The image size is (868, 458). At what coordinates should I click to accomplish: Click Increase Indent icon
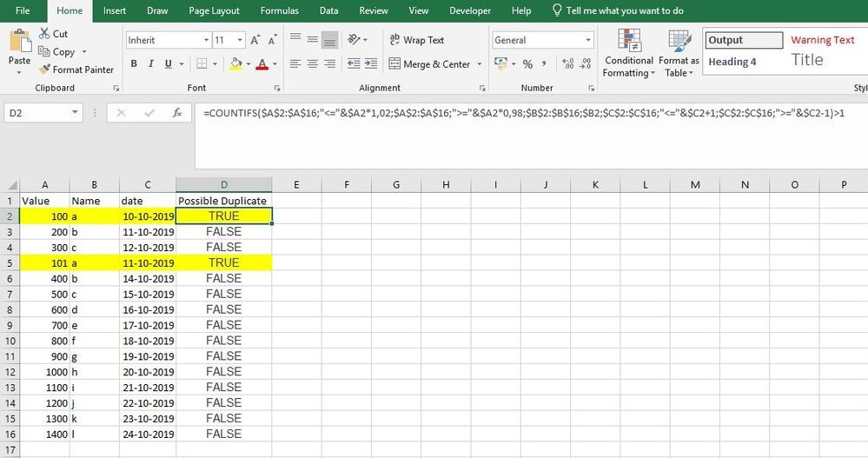(x=371, y=63)
